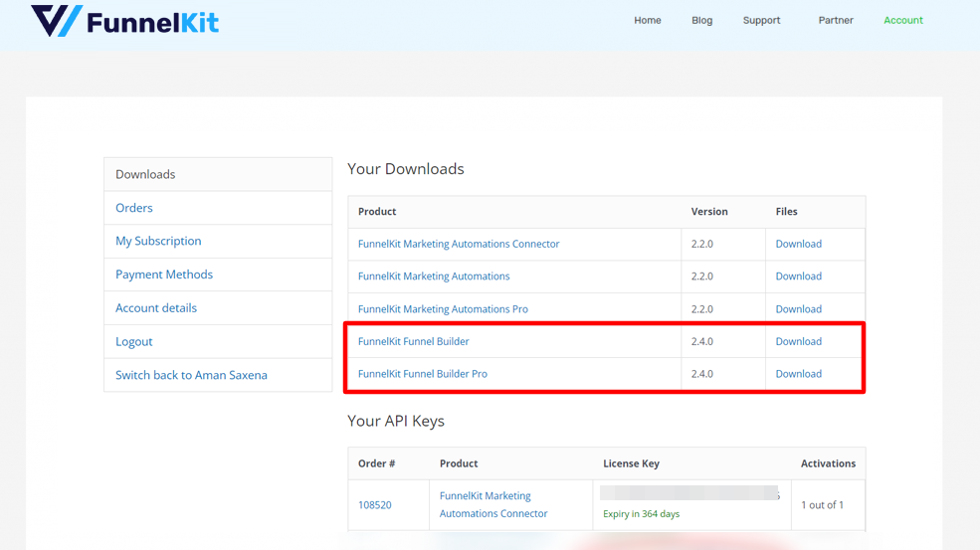Click the blurred license key field
The height and width of the screenshot is (550, 980).
pos(688,493)
